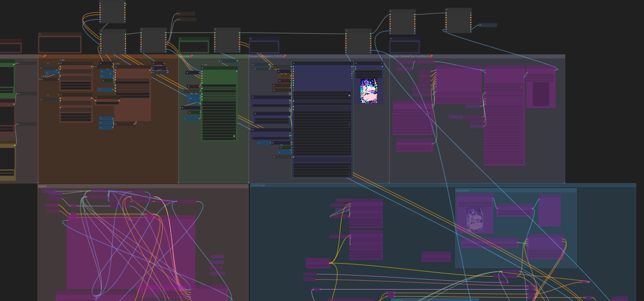Select the tallest purple node in the FaceMesh group

coord(504,115)
